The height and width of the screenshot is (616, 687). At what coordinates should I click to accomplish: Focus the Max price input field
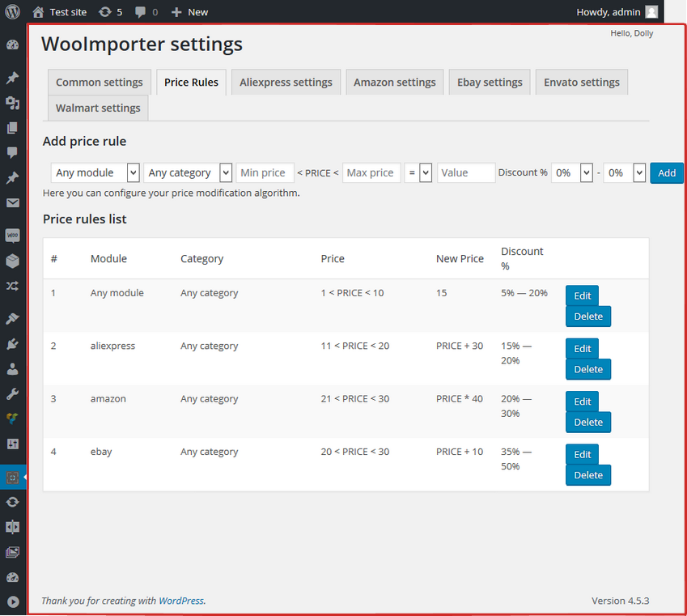tap(371, 172)
